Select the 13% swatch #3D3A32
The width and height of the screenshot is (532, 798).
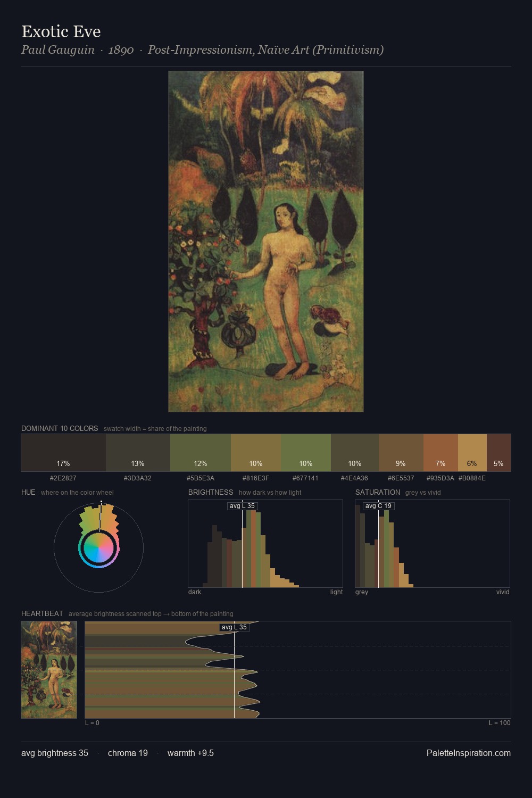138,453
